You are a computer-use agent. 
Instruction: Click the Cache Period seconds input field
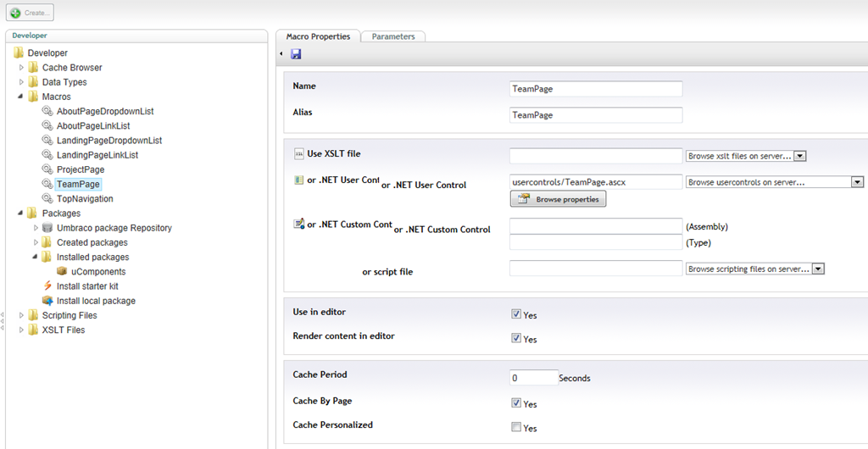[x=534, y=378]
